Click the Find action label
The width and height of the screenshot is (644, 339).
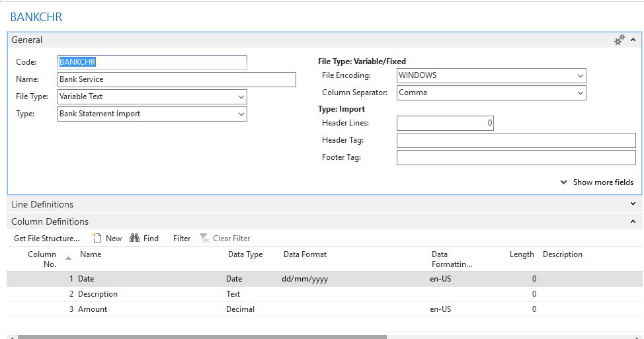[151, 239]
